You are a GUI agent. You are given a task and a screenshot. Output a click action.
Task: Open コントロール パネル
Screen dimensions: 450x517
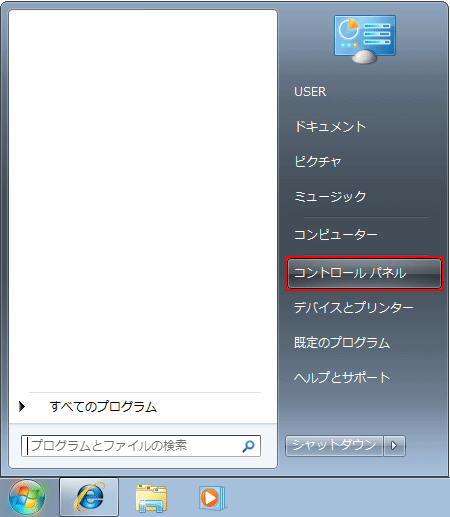coord(364,273)
